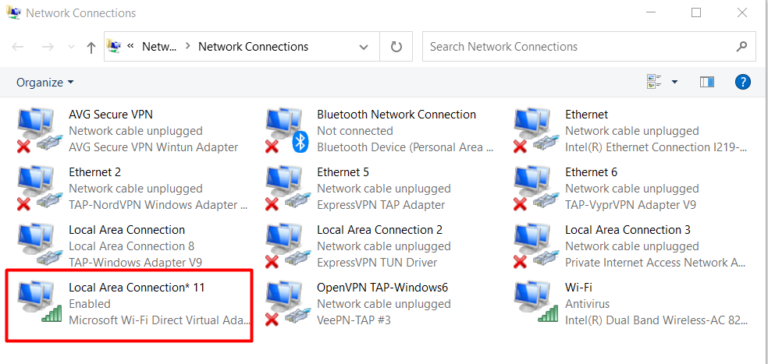Select the Ethernet 2 NordVPN adapter icon
Image resolution: width=768 pixels, height=364 pixels.
tap(40, 188)
